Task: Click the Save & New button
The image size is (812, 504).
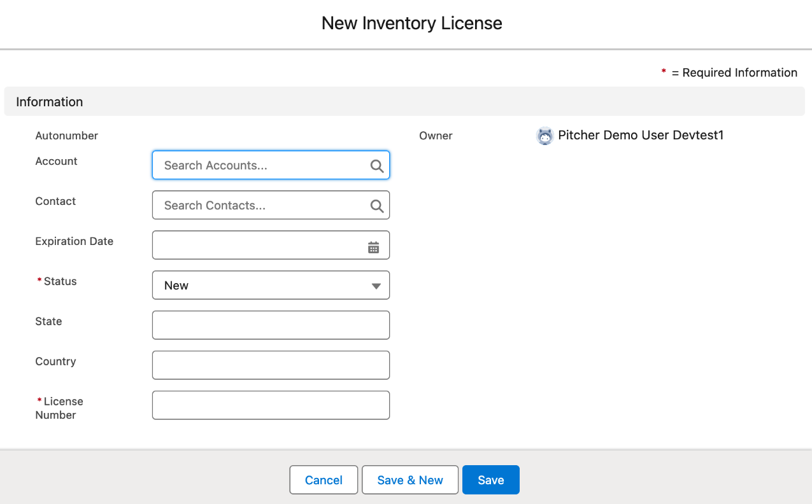Action: click(x=410, y=480)
